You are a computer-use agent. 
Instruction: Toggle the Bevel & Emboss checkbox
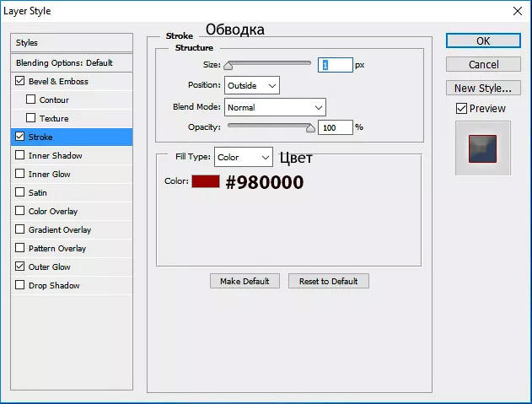click(19, 81)
